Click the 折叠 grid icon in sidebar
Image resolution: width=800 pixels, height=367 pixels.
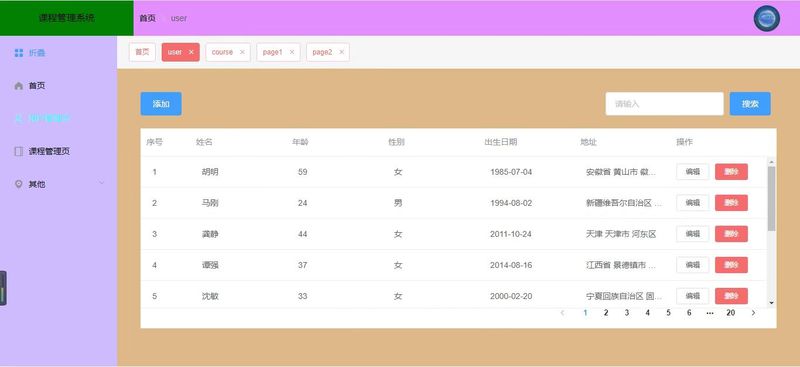19,53
